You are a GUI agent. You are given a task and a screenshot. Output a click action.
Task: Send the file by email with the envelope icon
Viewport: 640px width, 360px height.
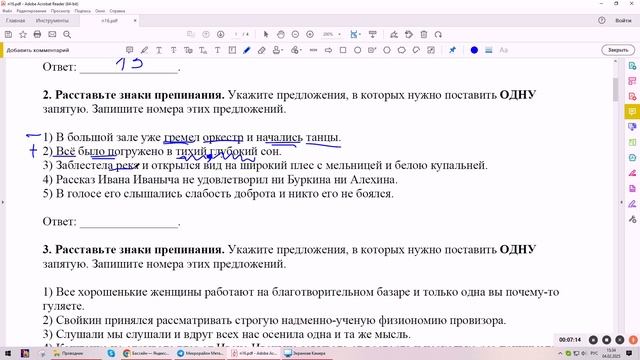point(52,35)
